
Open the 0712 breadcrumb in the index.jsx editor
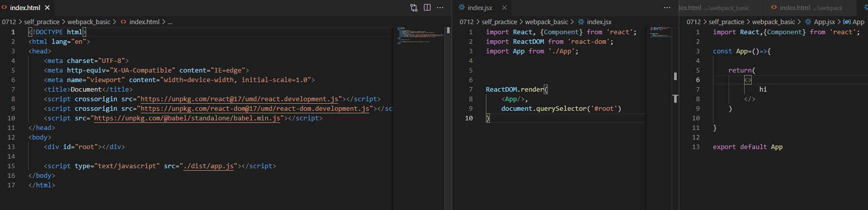click(467, 22)
